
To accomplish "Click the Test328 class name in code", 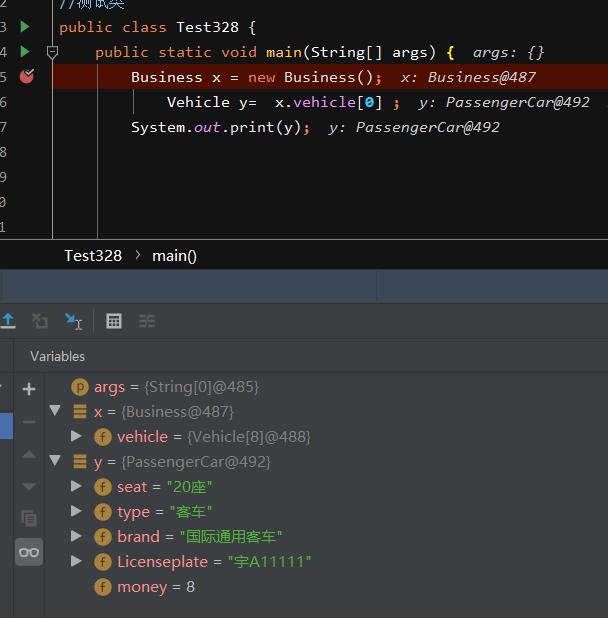I will [x=208, y=27].
